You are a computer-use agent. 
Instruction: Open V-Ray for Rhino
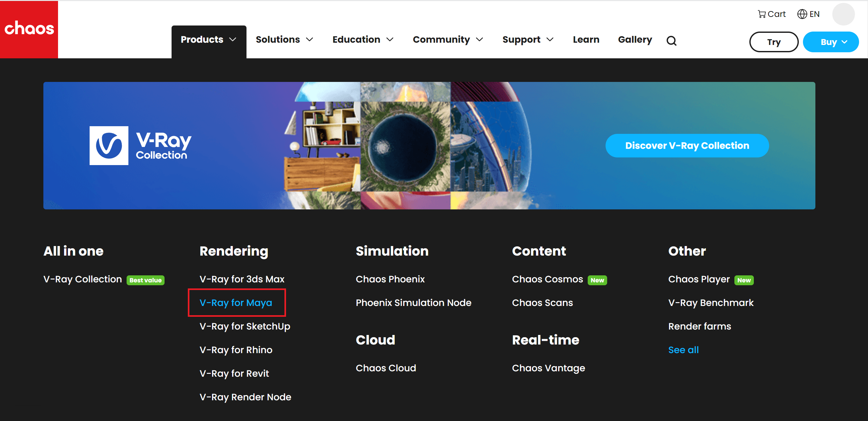(236, 350)
